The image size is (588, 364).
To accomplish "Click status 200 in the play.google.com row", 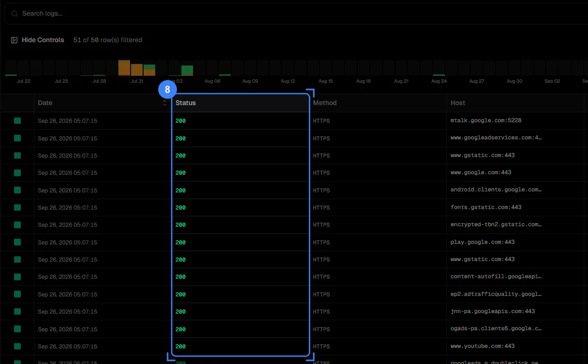I will (x=181, y=242).
